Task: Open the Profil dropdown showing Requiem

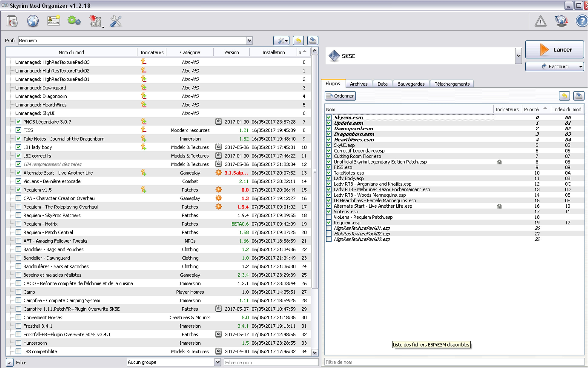Action: click(249, 41)
